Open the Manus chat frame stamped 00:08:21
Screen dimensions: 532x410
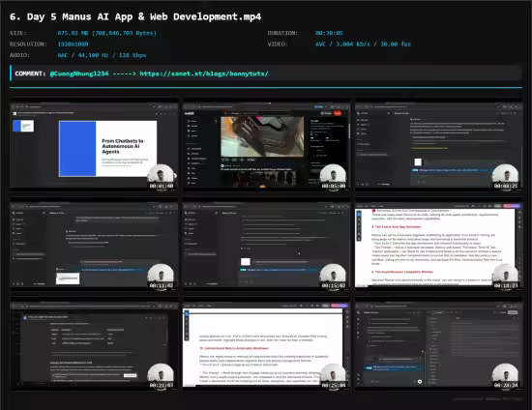click(x=438, y=145)
